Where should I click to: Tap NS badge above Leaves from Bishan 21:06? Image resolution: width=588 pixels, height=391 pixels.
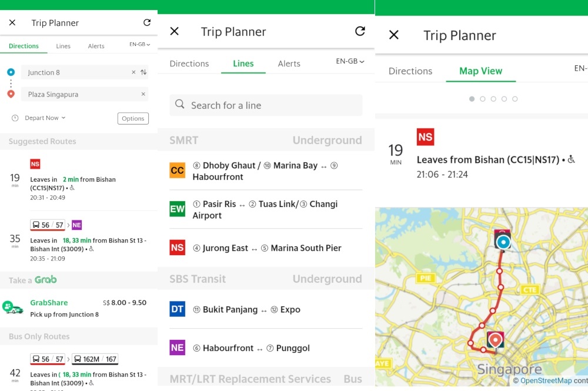(425, 137)
